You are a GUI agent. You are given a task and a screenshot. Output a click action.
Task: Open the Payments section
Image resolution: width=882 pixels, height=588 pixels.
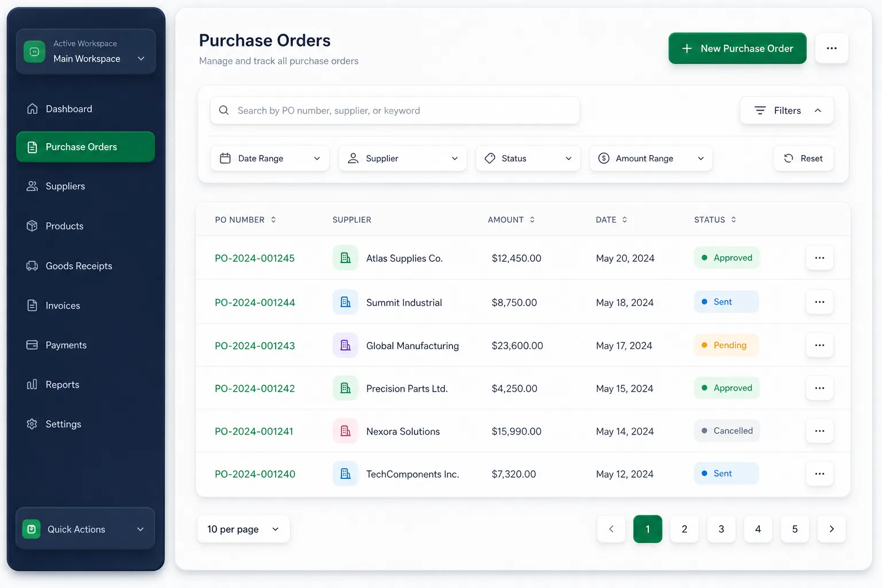pyautogui.click(x=86, y=345)
